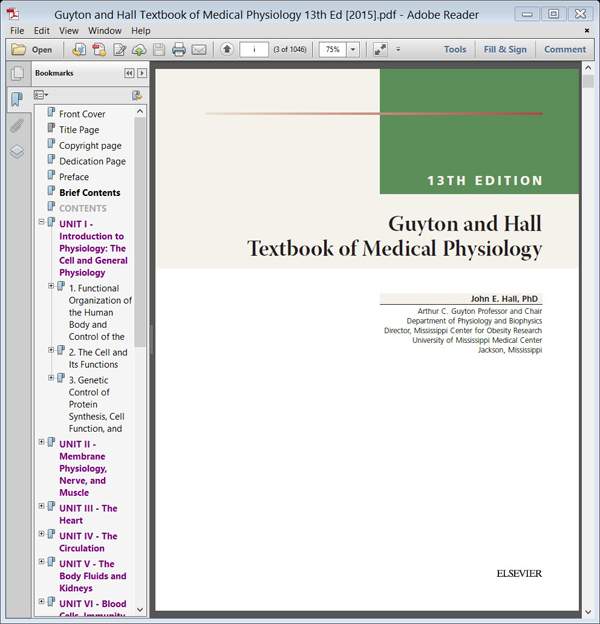Click the bookmark icon beside Preface
The width and height of the screenshot is (600, 624).
[x=51, y=175]
